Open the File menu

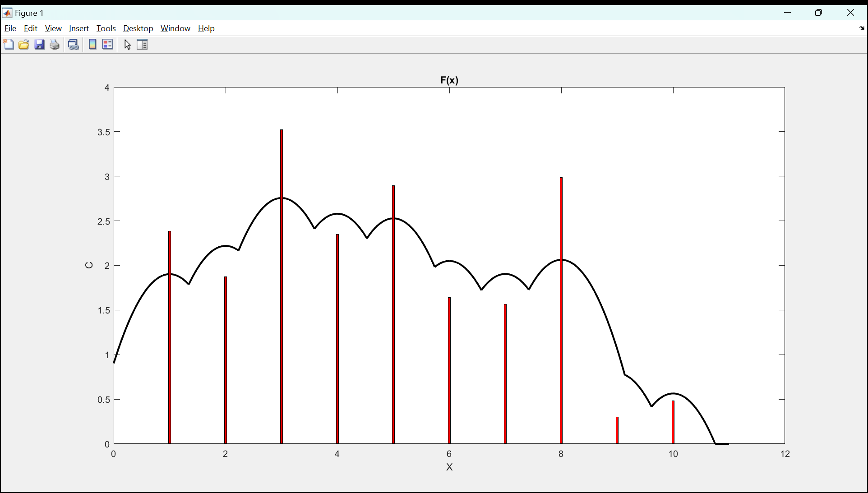(x=10, y=28)
